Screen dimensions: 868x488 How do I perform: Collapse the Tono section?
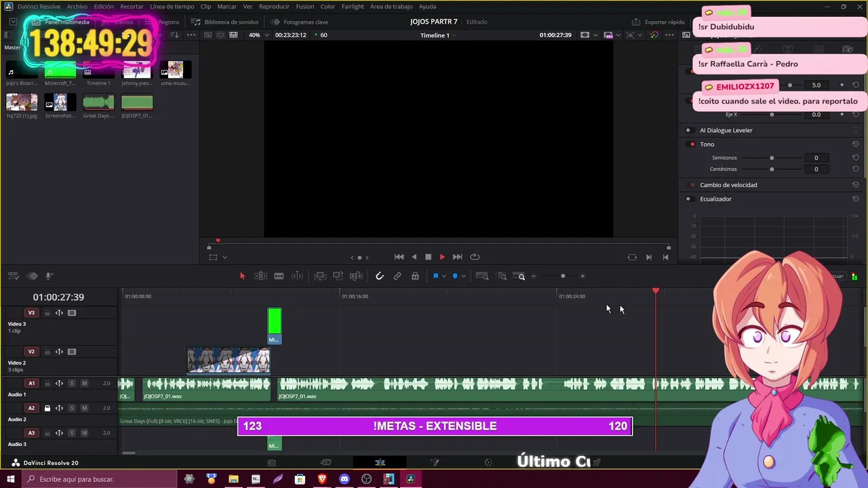[707, 144]
